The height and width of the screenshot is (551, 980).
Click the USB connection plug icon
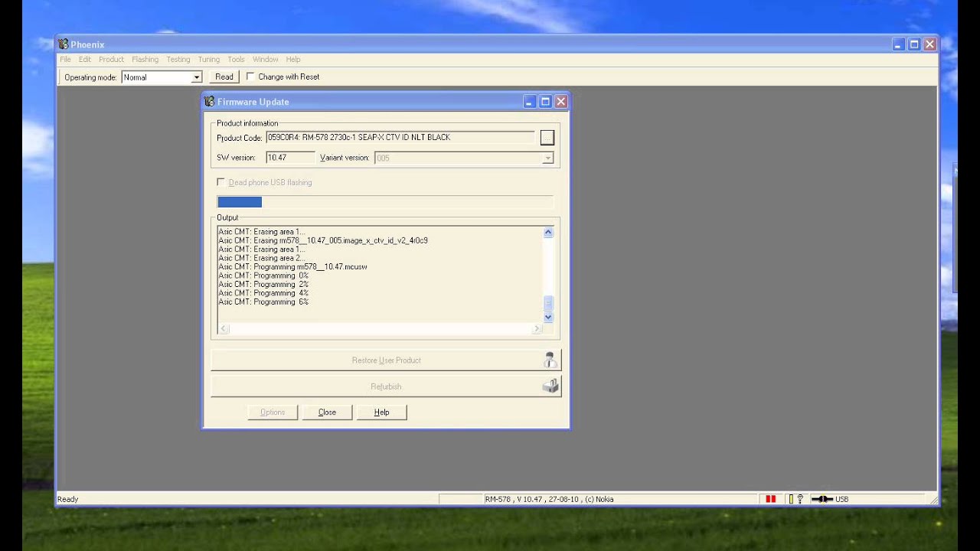point(822,499)
